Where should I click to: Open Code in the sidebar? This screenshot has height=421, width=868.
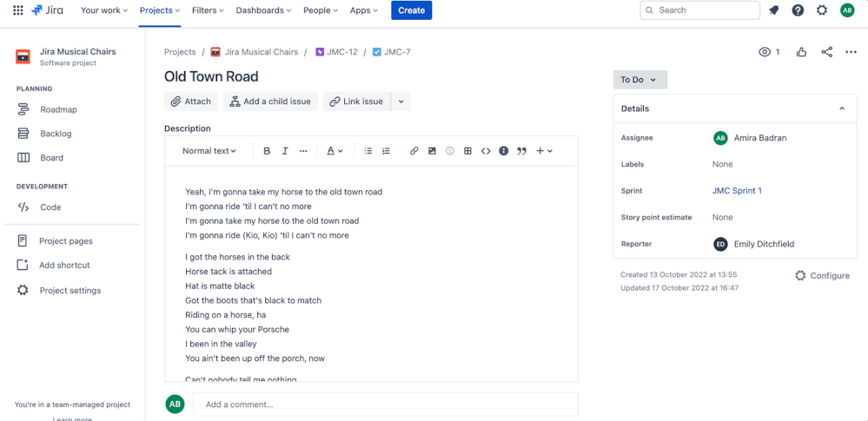point(50,207)
